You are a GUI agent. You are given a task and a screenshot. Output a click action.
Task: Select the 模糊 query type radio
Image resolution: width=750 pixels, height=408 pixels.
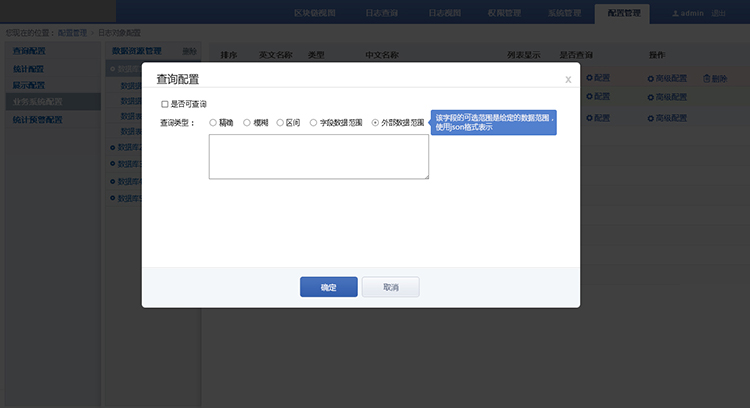point(247,123)
